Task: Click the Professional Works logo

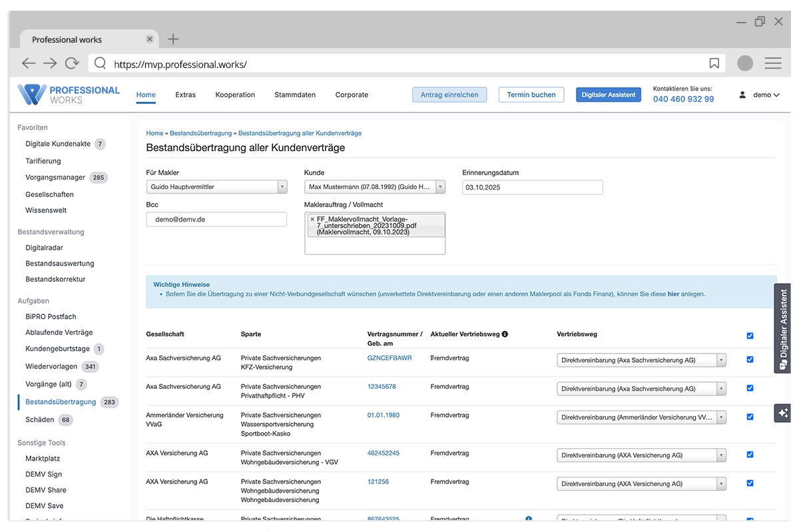Action: [x=69, y=95]
